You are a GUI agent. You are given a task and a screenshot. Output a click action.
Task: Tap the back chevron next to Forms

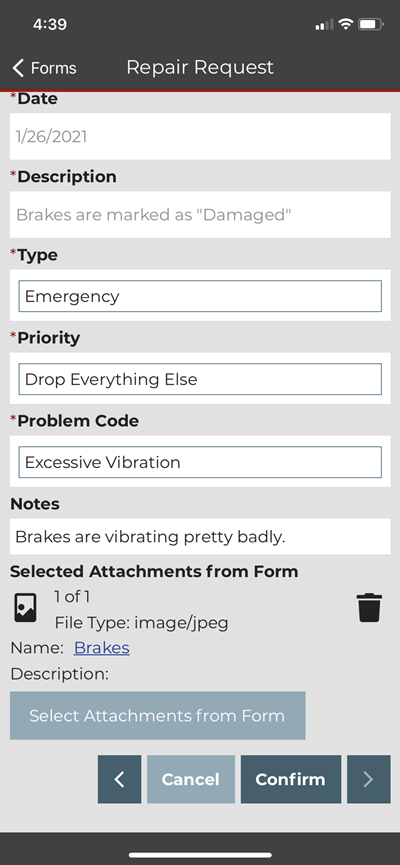[x=18, y=68]
